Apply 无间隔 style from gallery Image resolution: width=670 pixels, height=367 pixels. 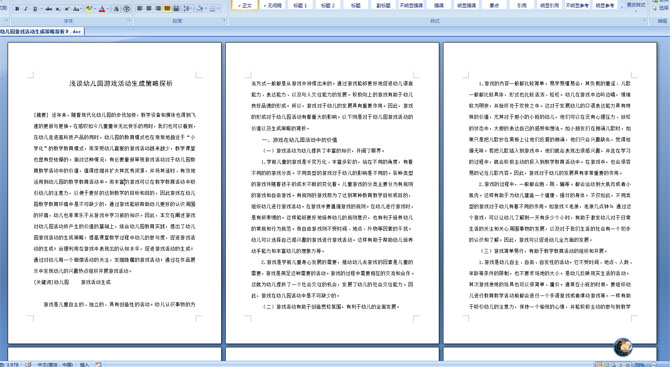pyautogui.click(x=272, y=5)
